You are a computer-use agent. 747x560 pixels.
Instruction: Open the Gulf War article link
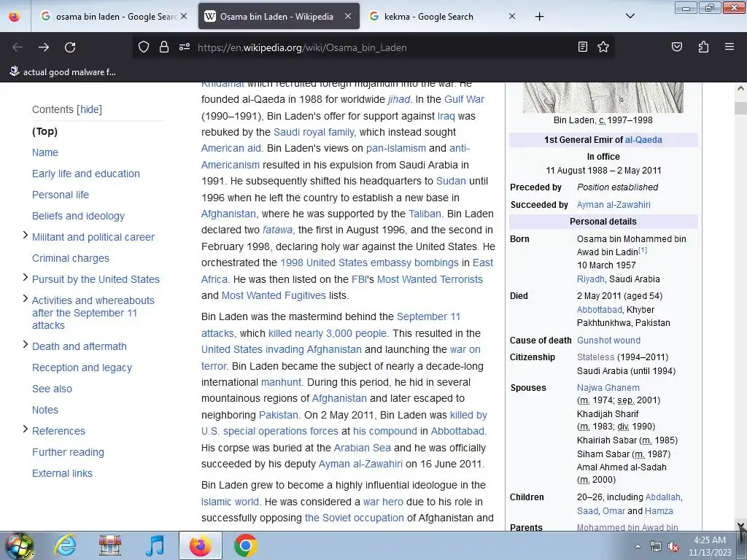464,99
